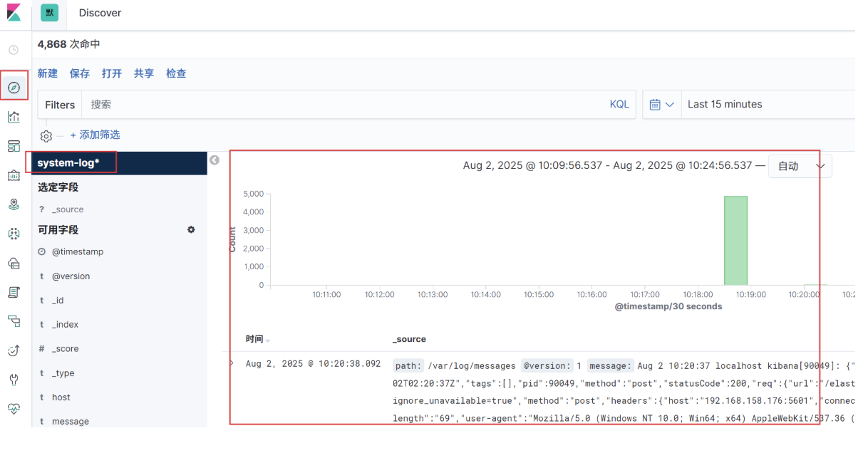868x453 pixels.
Task: Expand the Aug 2 10:20:38.092 log row
Action: tap(231, 363)
